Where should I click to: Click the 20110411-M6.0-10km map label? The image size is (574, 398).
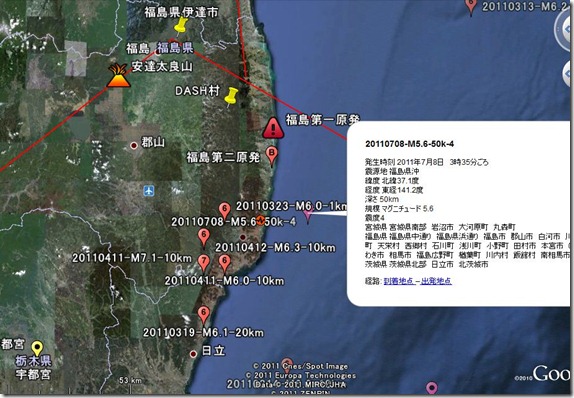[224, 281]
